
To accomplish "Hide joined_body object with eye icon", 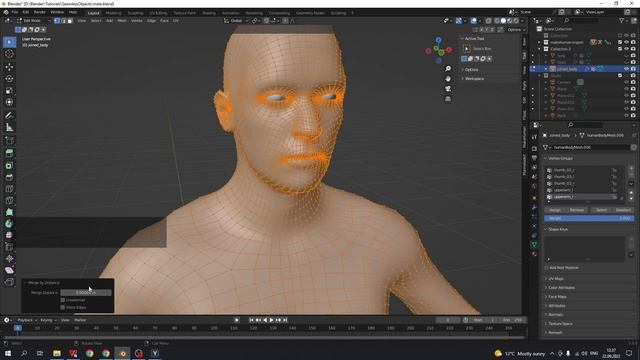I will tap(627, 69).
